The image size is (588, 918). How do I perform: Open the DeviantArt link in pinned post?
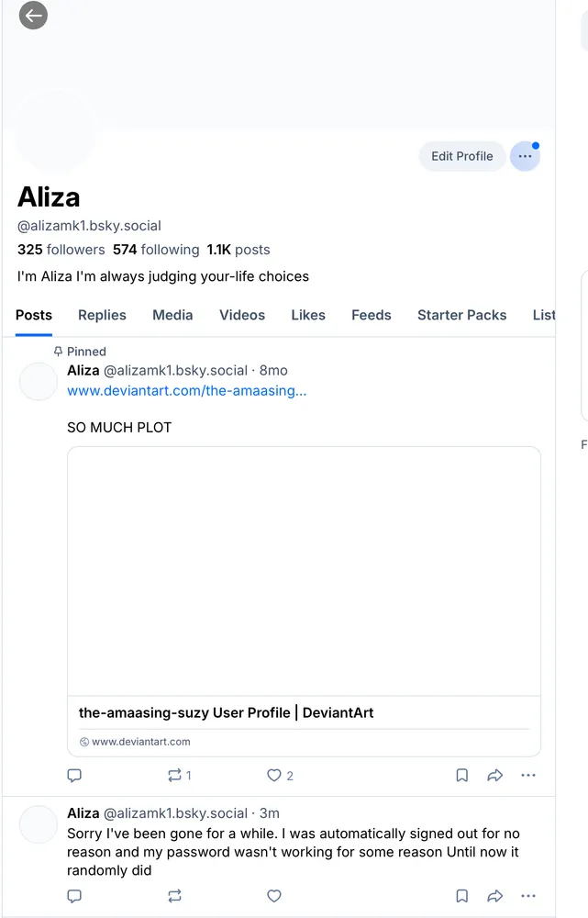(186, 391)
